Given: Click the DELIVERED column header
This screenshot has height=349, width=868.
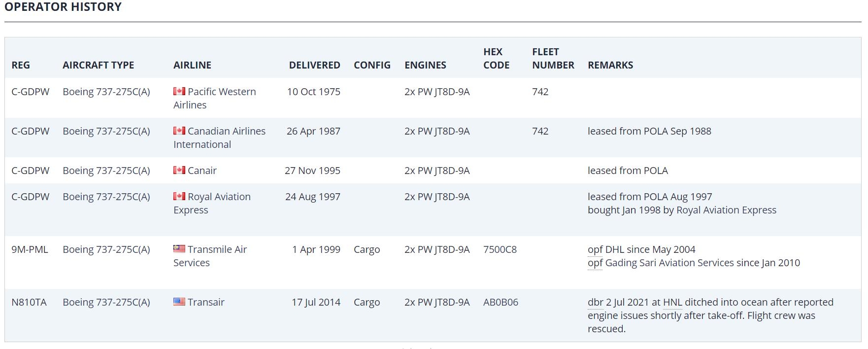Looking at the screenshot, I should (x=314, y=65).
